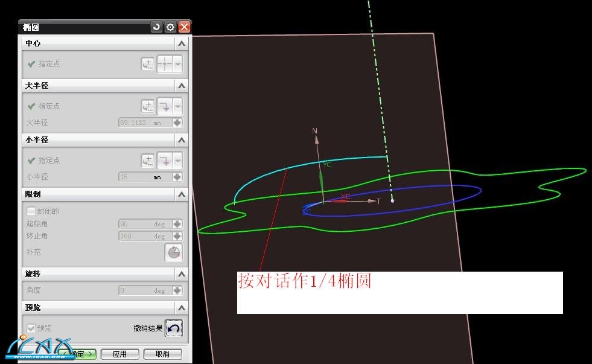Open point dialog icon in 中心 section
Image resolution: width=592 pixels, height=364 pixels.
(x=148, y=64)
